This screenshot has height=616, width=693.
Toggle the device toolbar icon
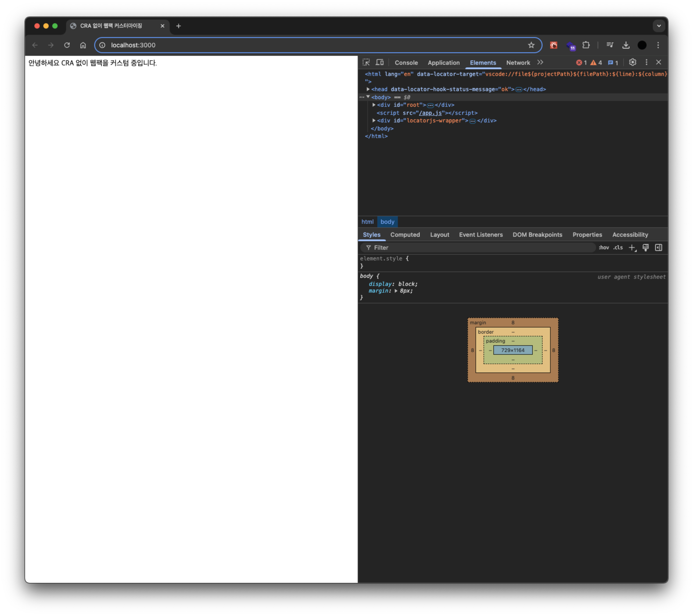pos(380,62)
